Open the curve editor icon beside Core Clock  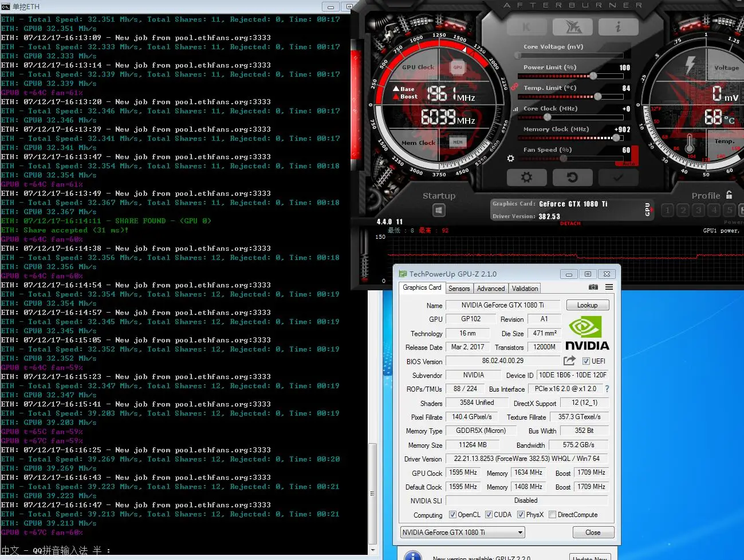(x=515, y=109)
